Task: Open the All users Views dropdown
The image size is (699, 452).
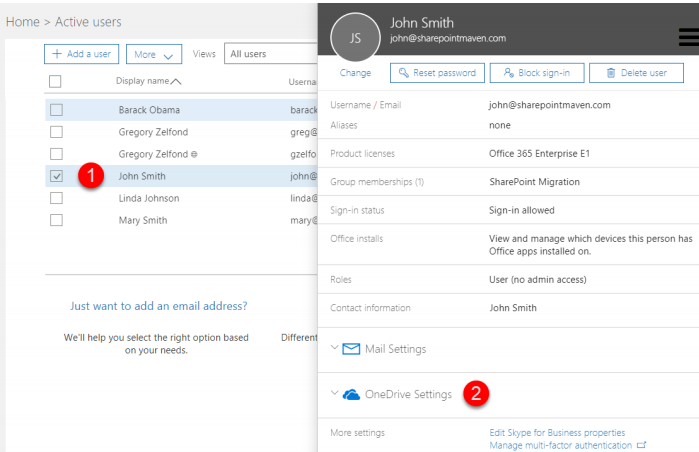Action: pyautogui.click(x=271, y=54)
